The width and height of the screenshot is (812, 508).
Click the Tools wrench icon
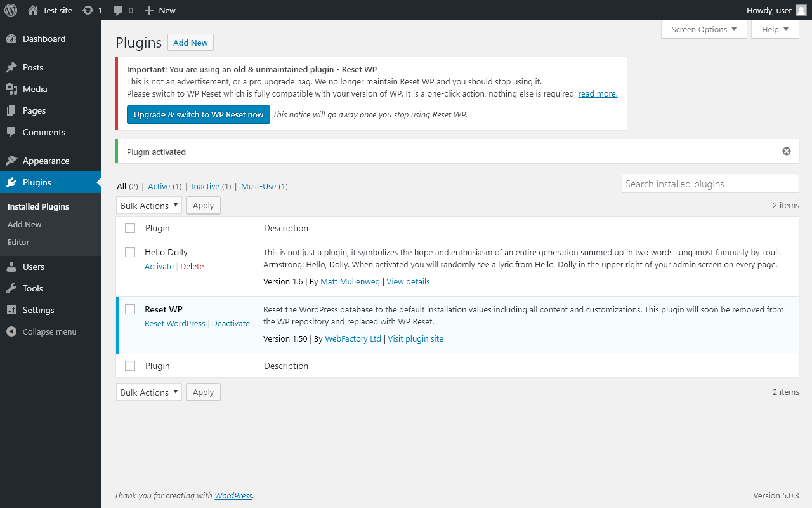[11, 288]
